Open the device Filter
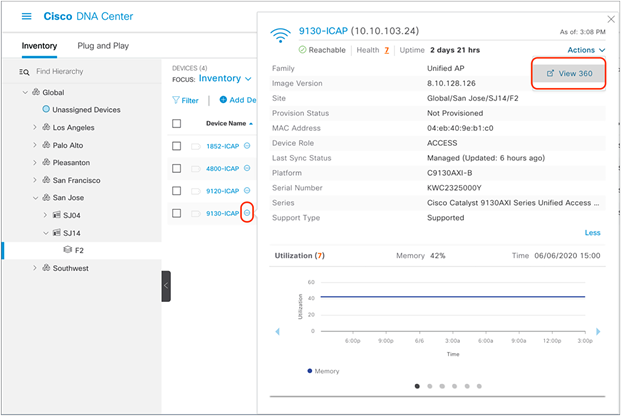621x416 pixels. [x=185, y=100]
